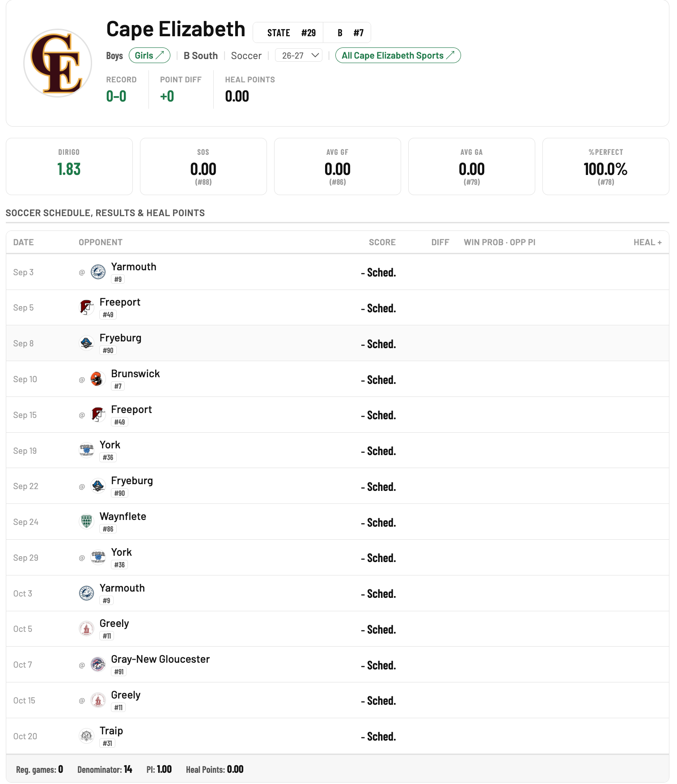This screenshot has width=677, height=784.
Task: Click the STATE #29 ranking badge
Action: pyautogui.click(x=291, y=33)
